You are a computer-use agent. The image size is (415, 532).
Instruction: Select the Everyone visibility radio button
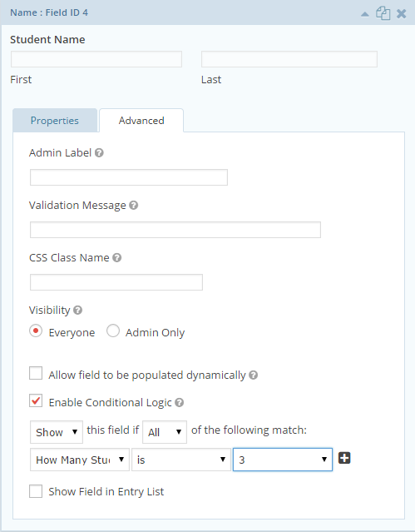tap(36, 331)
